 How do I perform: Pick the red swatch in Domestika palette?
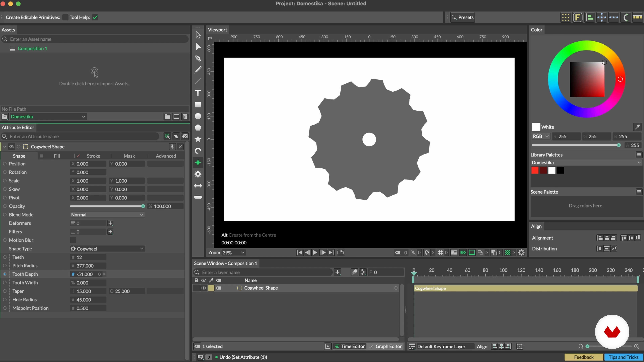535,170
